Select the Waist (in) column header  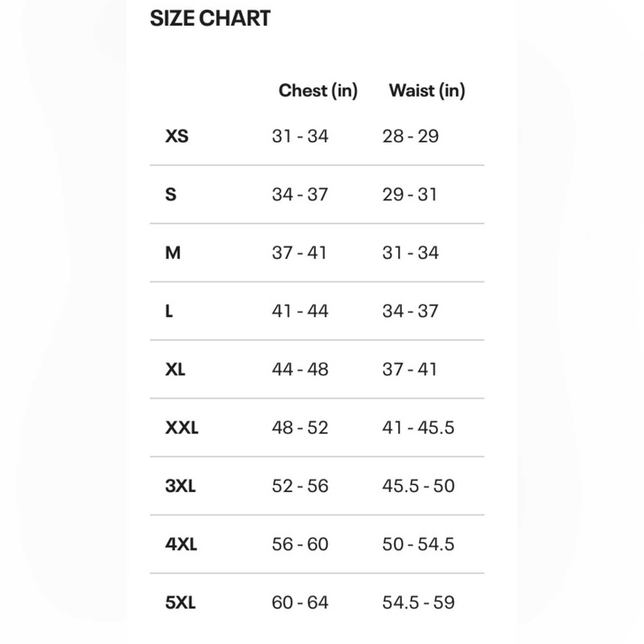[x=427, y=91]
